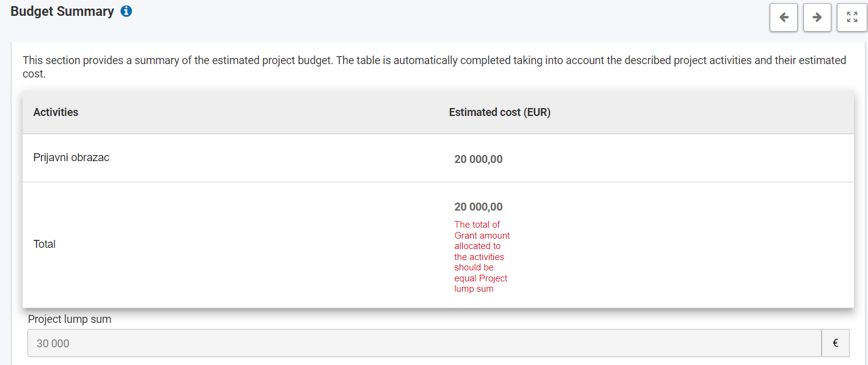Screen dimensions: 868x365
Task: Click the Total row label
Action: click(x=45, y=244)
